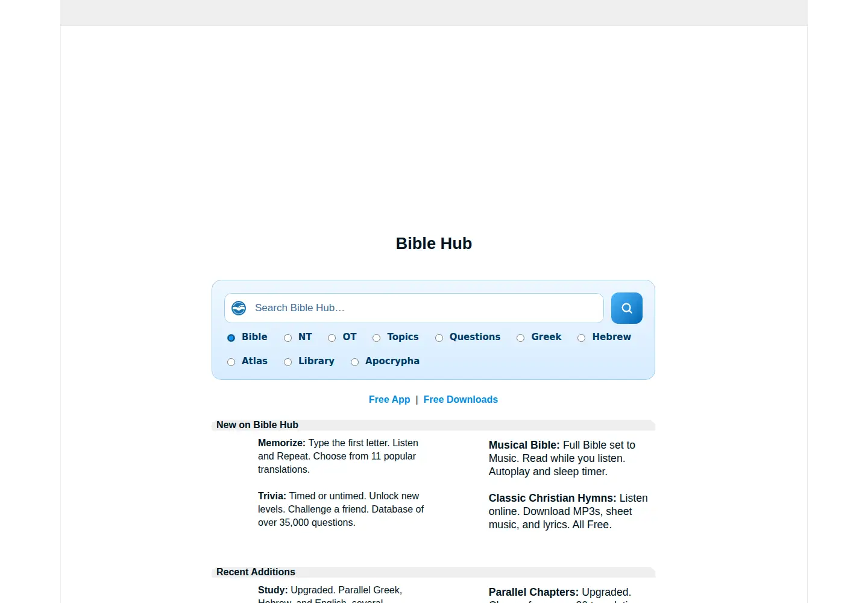
Task: Select the Bible radio option
Action: pos(231,338)
